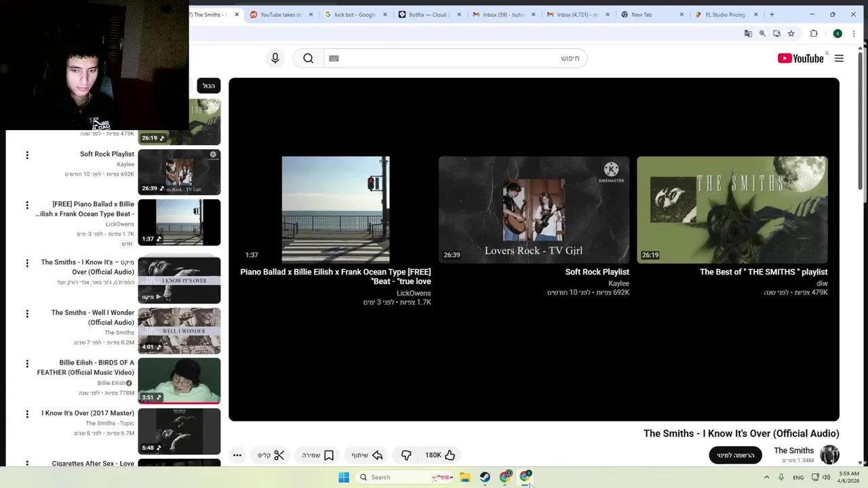The height and width of the screenshot is (488, 868).
Task: Switch to 'kick bot - Google' tab
Action: point(355,14)
